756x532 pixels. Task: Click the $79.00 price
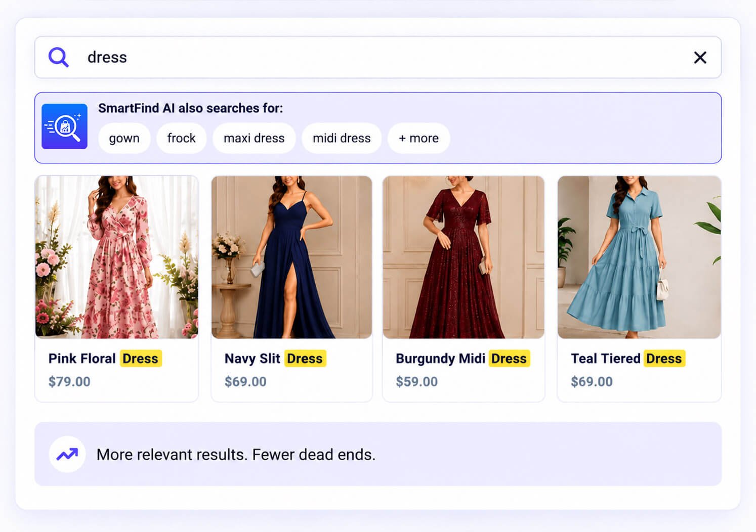(x=69, y=381)
